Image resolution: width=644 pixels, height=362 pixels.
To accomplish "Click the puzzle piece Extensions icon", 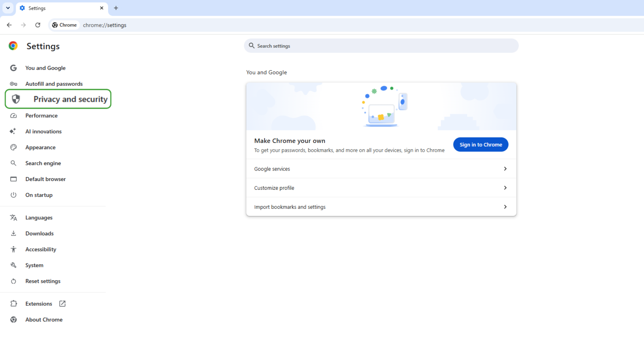I will coord(13,304).
